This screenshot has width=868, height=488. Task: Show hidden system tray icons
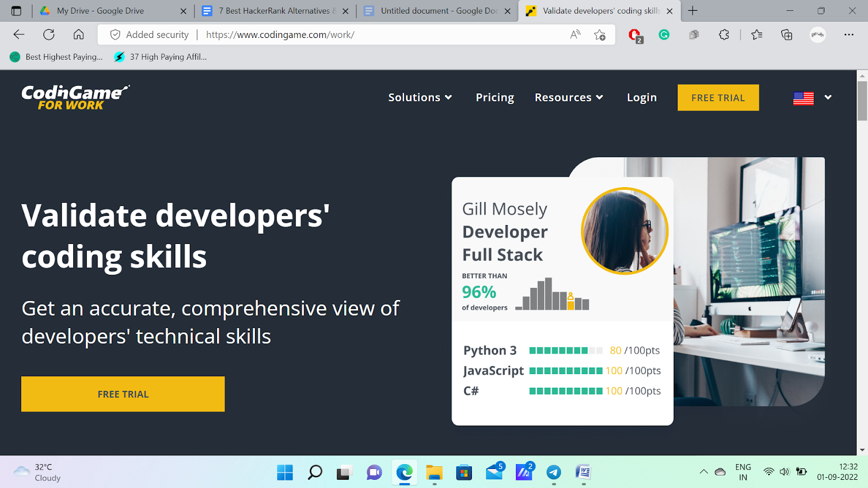point(704,472)
